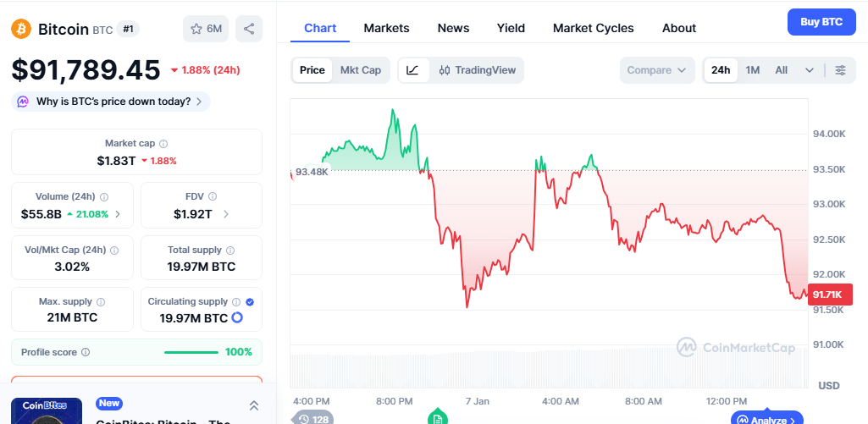868x424 pixels.
Task: Open the Chart tab
Action: point(320,28)
